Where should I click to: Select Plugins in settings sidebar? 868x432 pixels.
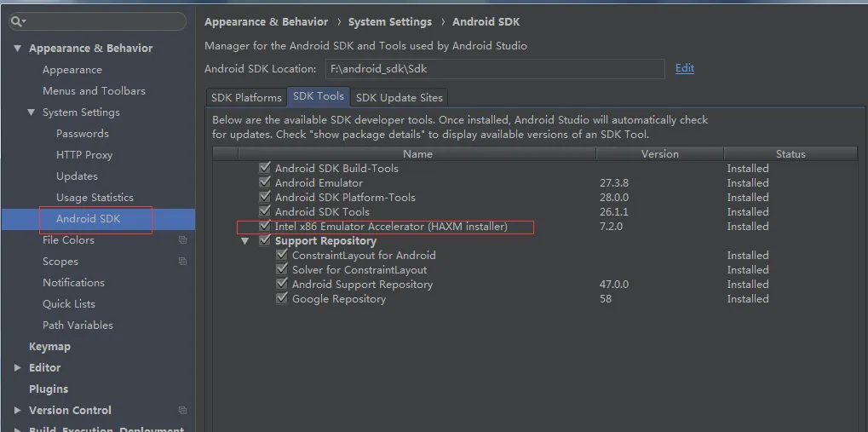point(49,389)
